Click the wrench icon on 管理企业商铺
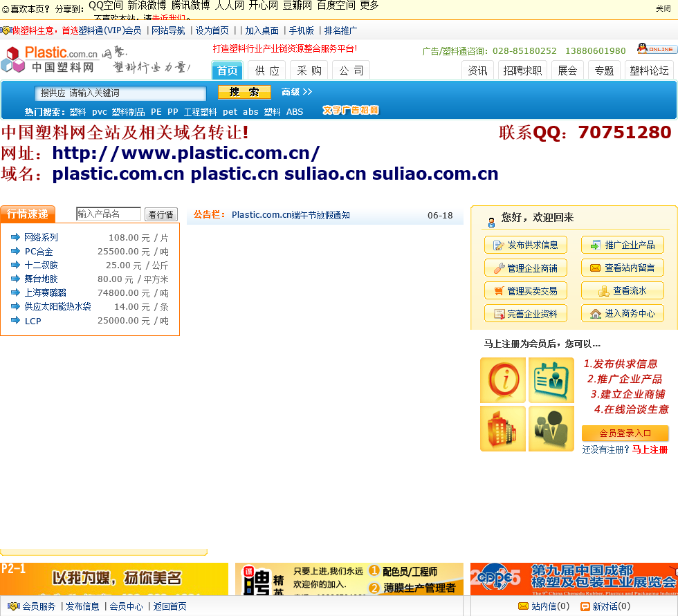Image resolution: width=678 pixels, height=616 pixels. 499,268
